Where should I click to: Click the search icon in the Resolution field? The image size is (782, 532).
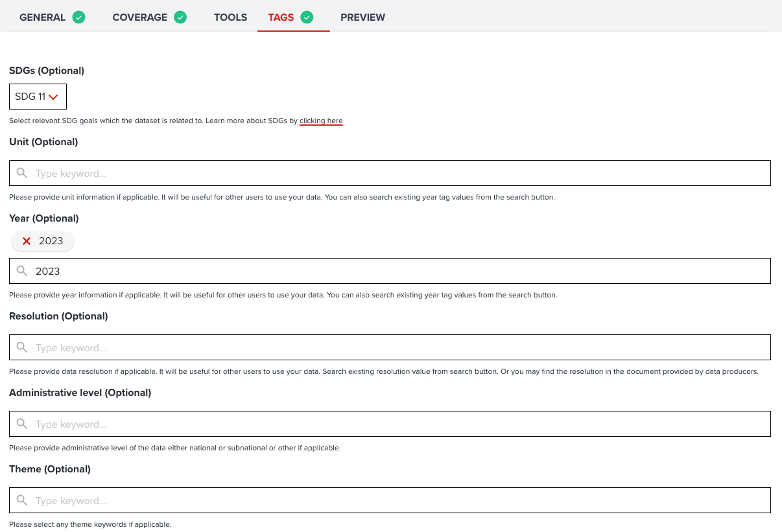[x=22, y=347]
